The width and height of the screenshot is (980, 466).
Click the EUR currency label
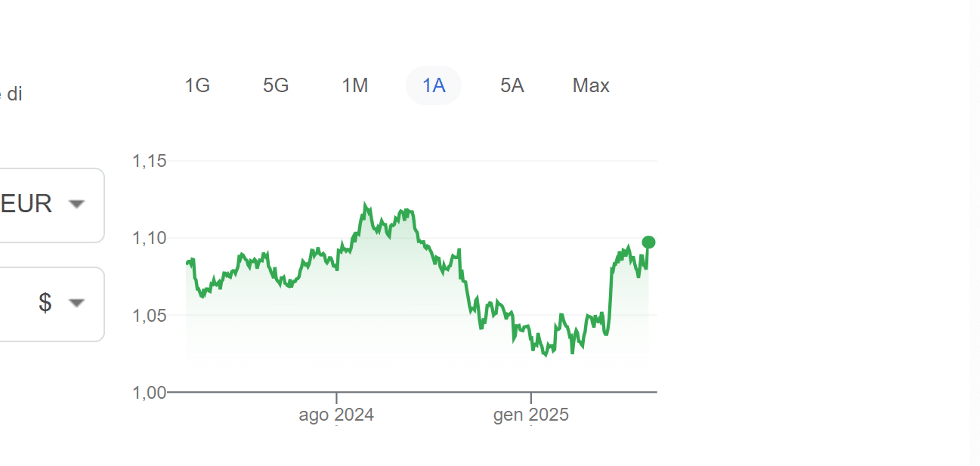tap(26, 204)
